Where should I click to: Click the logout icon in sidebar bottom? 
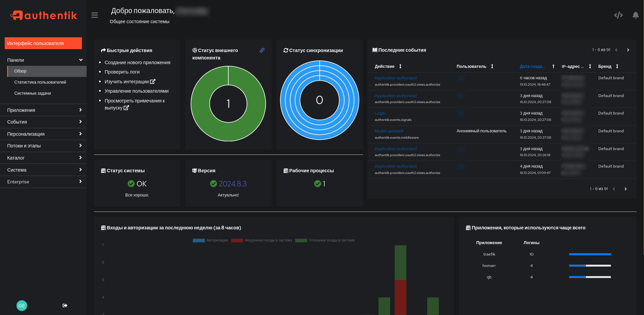click(65, 306)
